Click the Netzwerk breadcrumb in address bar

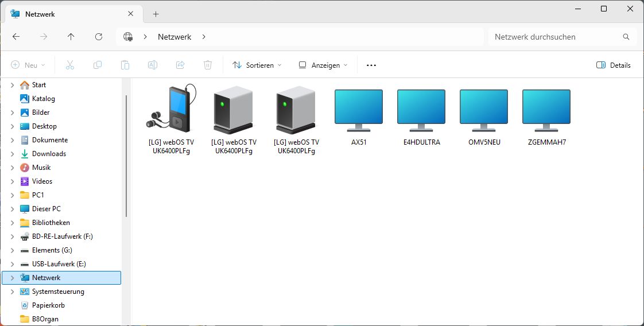click(174, 37)
